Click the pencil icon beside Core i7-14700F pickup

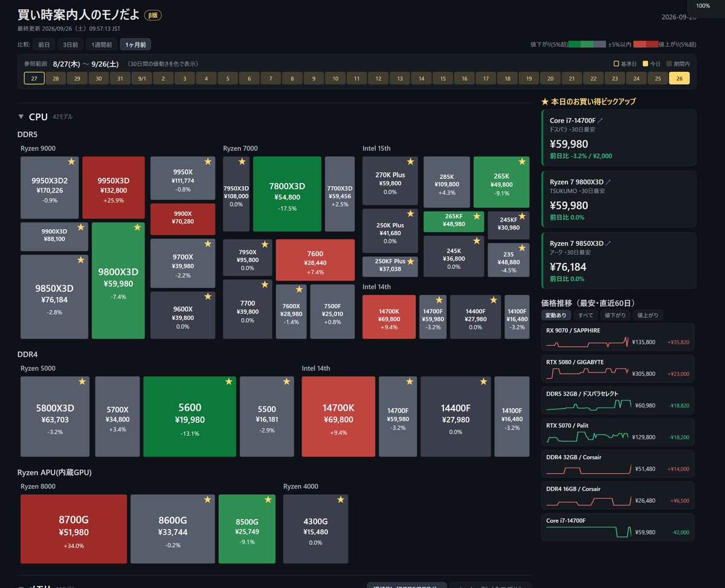pyautogui.click(x=599, y=121)
